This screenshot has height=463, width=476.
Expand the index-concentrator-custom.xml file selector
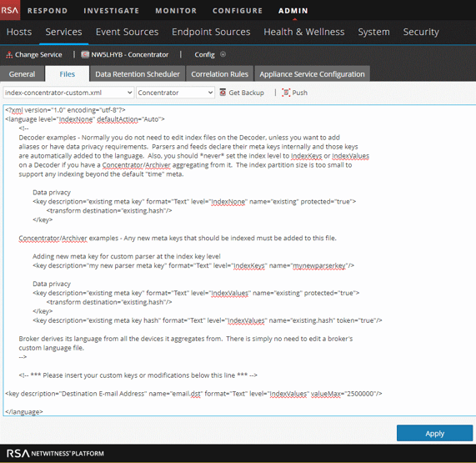tap(68, 93)
